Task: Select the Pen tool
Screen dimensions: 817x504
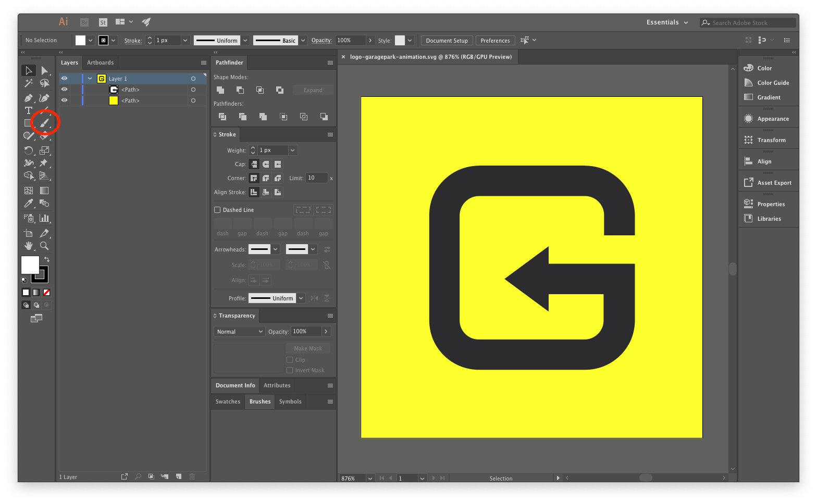Action: 29,98
